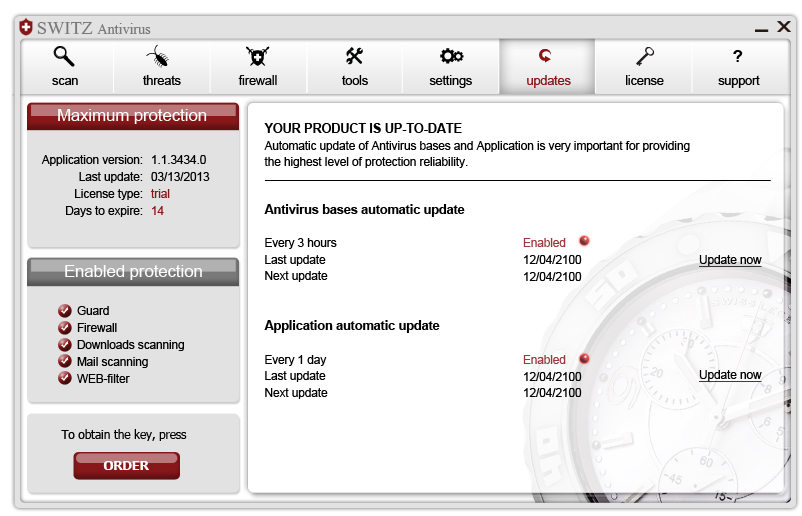Toggle application update Enabled red indicator
The image size is (802, 516).
pos(585,358)
